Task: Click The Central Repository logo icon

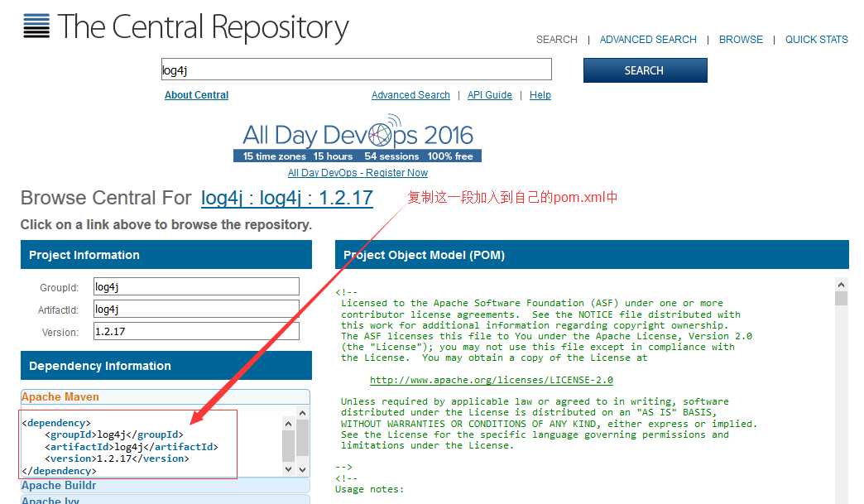Action: (x=36, y=26)
